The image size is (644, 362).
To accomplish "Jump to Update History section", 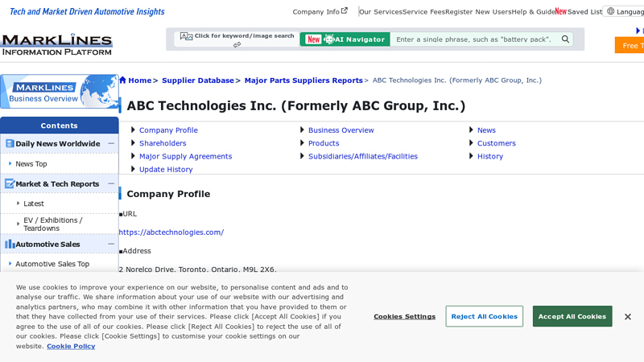I will [x=166, y=170].
